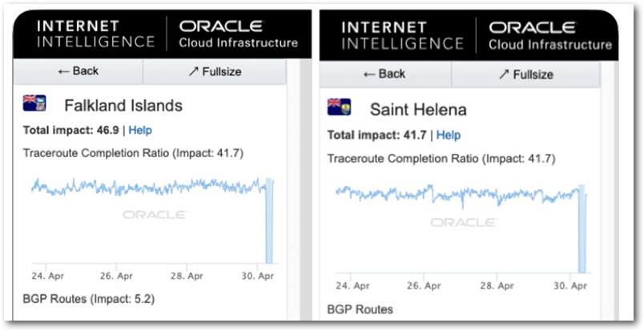The height and width of the screenshot is (331, 644).
Task: Click the Internet Intelligence logo in left panel
Action: [x=95, y=34]
